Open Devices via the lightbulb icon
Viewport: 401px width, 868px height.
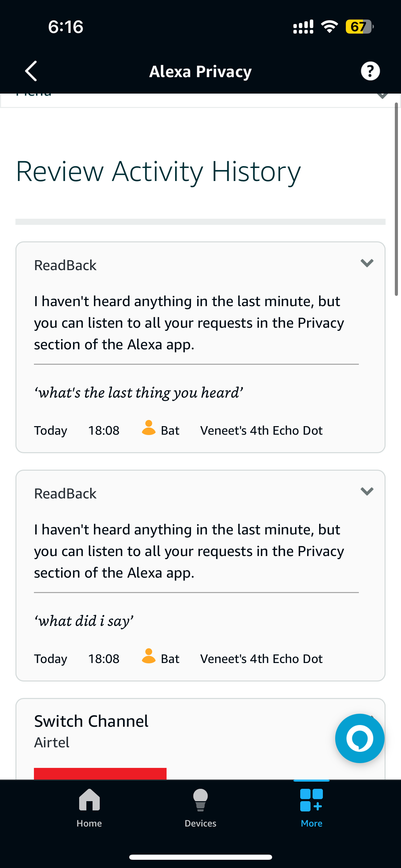click(x=200, y=800)
